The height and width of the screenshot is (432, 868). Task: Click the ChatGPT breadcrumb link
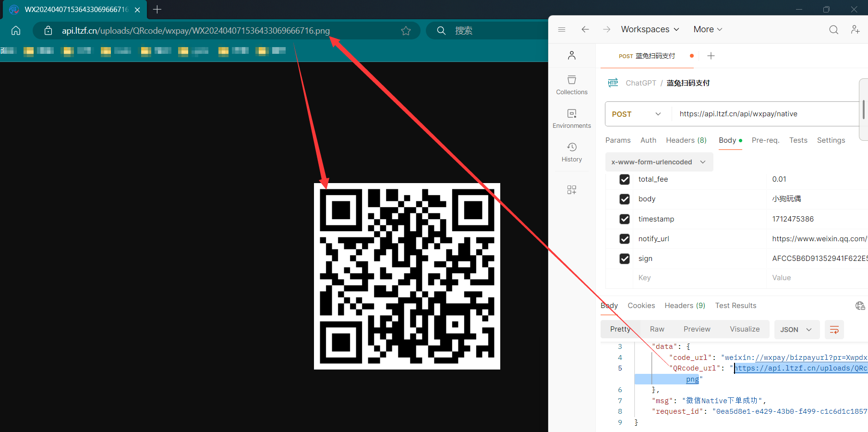coord(640,83)
